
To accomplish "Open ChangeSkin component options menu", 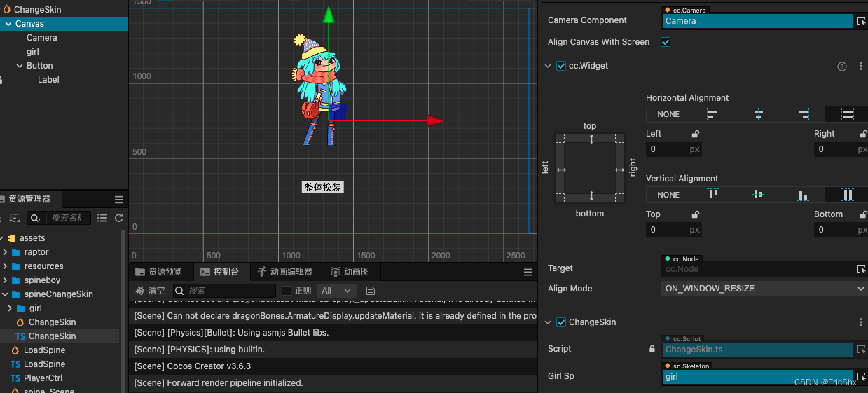I will [861, 322].
